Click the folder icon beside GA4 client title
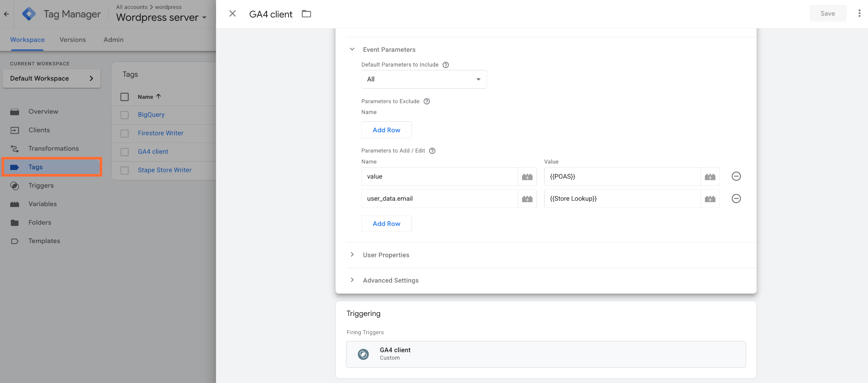The height and width of the screenshot is (383, 868). click(306, 14)
